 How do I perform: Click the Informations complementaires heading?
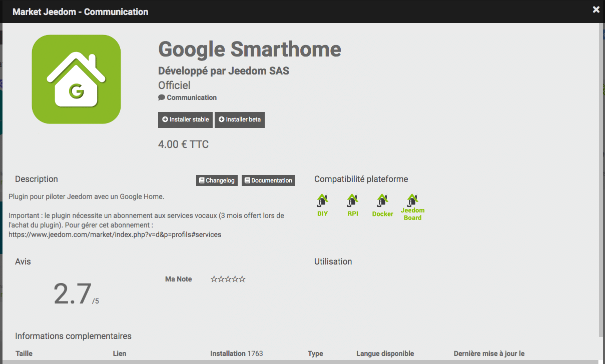[73, 336]
